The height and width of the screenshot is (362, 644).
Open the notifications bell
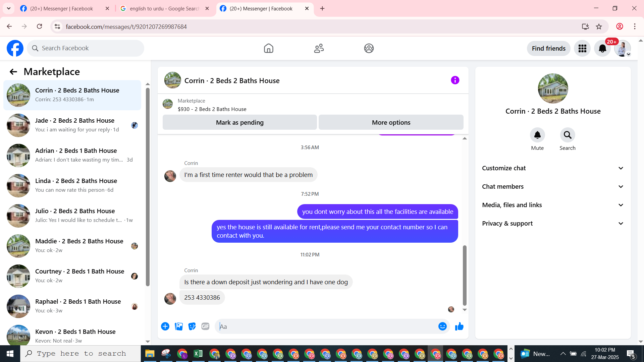602,49
